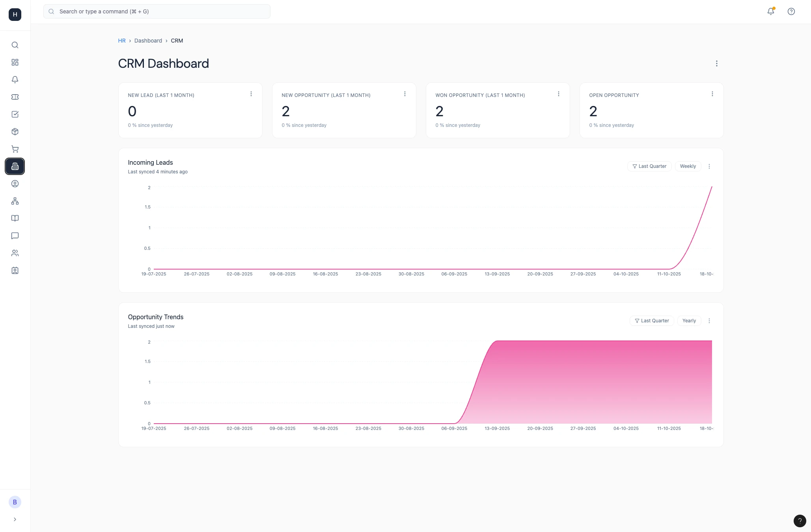
Task: Open the chat bubble icon in sidebar
Action: pyautogui.click(x=15, y=236)
